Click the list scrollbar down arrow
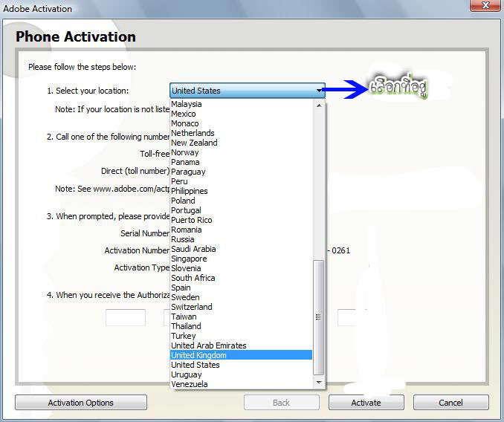This screenshot has height=422, width=504. (x=319, y=382)
